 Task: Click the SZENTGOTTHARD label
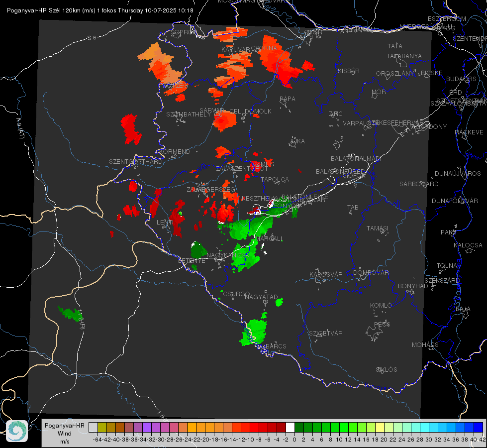[x=136, y=162]
